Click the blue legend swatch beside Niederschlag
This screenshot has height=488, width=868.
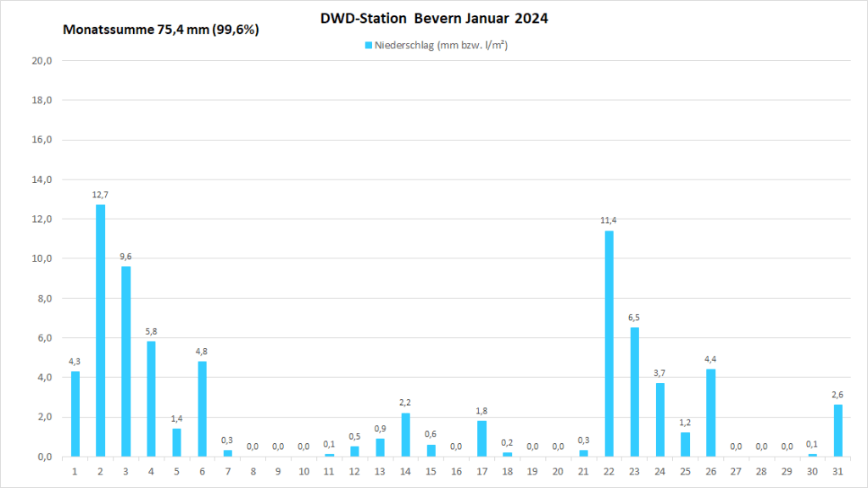(369, 45)
